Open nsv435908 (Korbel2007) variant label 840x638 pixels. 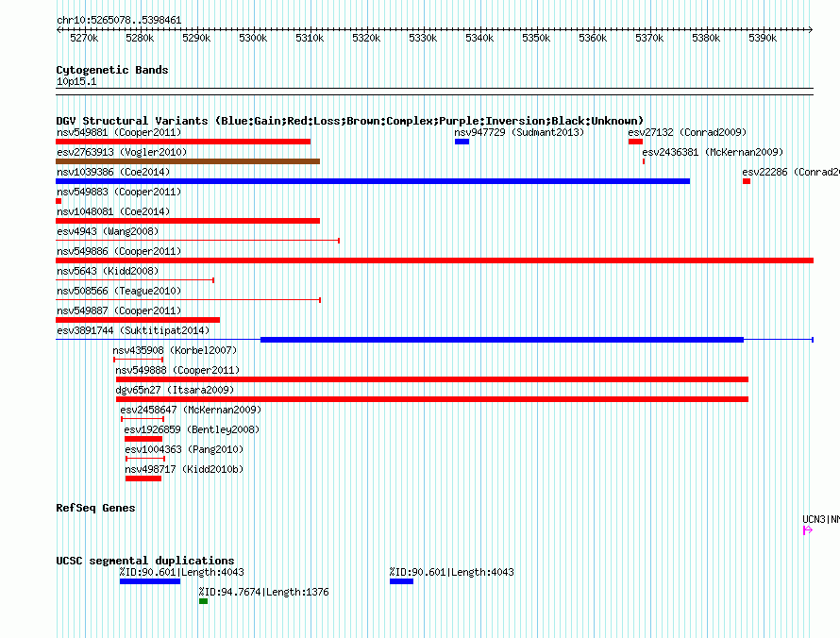pyautogui.click(x=175, y=350)
